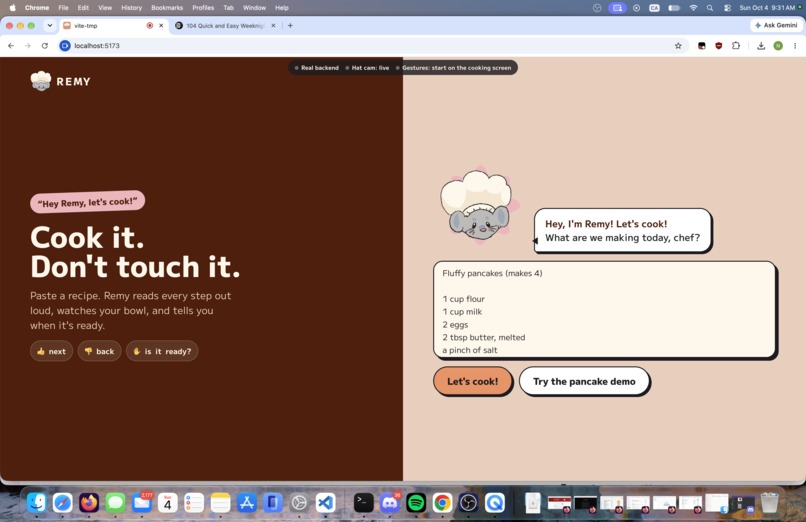Viewport: 806px width, 522px height.
Task: Open Calendar from the Dock
Action: click(168, 502)
